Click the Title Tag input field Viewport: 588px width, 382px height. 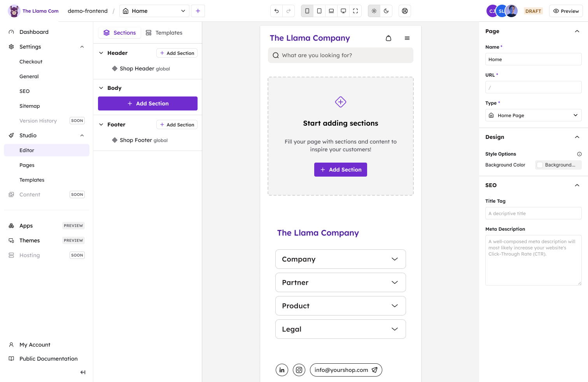coord(533,213)
